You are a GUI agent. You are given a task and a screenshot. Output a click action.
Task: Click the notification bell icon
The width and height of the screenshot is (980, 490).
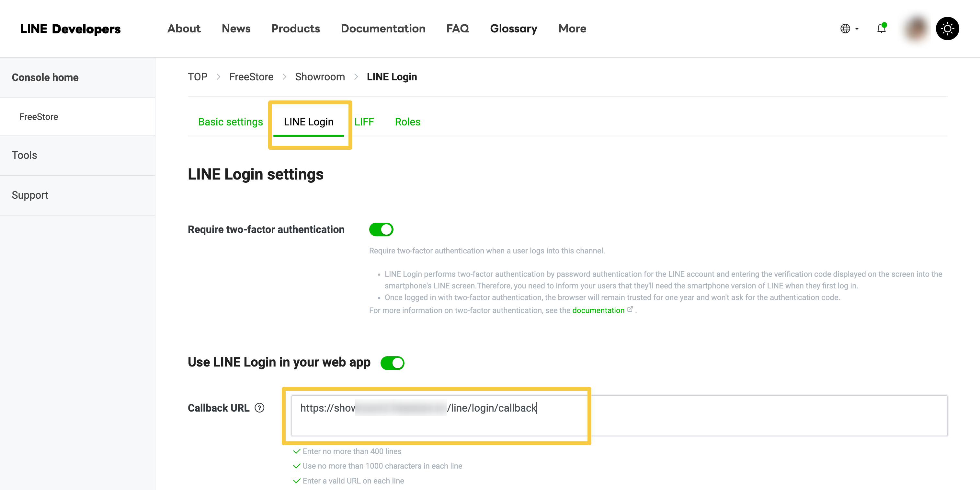[881, 28]
